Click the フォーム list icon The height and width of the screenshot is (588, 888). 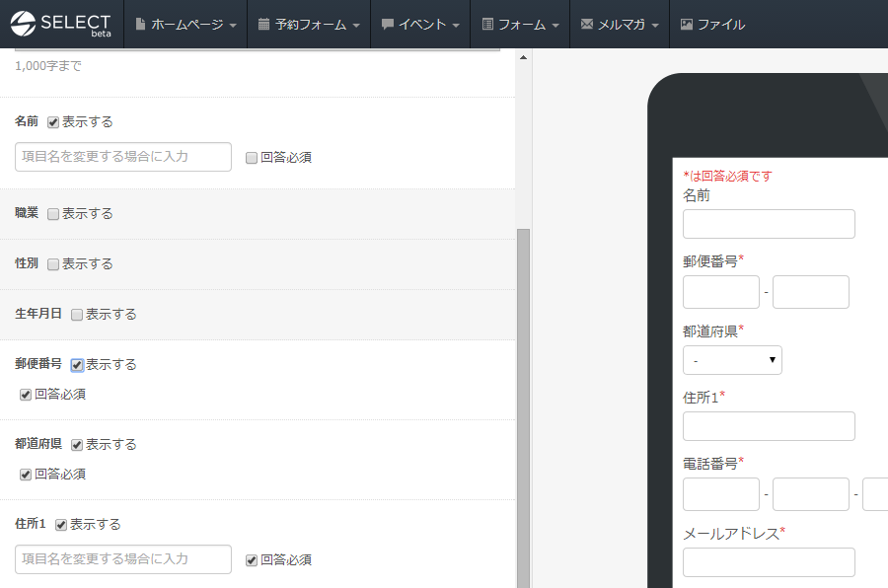pyautogui.click(x=487, y=25)
